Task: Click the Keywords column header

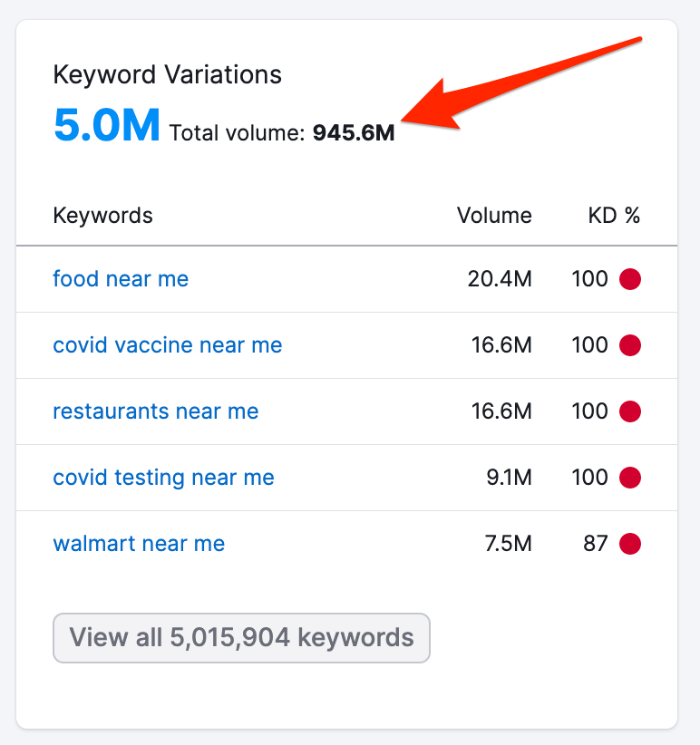Action: (x=102, y=216)
